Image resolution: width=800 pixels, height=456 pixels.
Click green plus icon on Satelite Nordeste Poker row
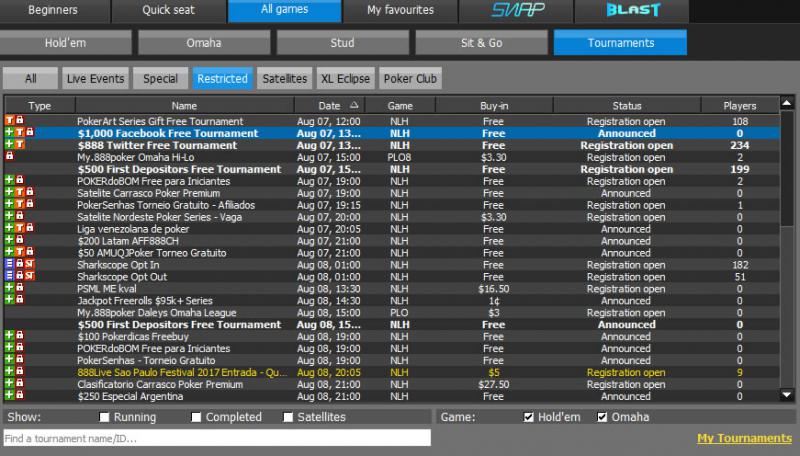pyautogui.click(x=9, y=216)
